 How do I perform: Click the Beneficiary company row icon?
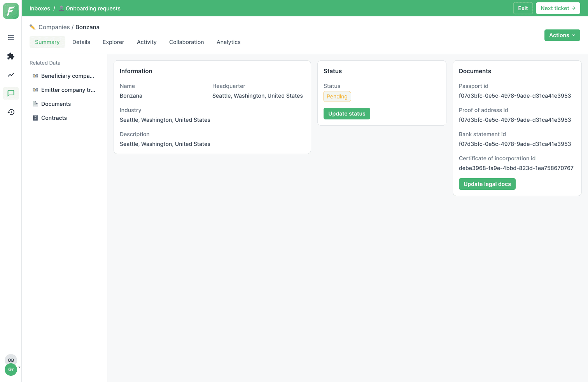[35, 76]
